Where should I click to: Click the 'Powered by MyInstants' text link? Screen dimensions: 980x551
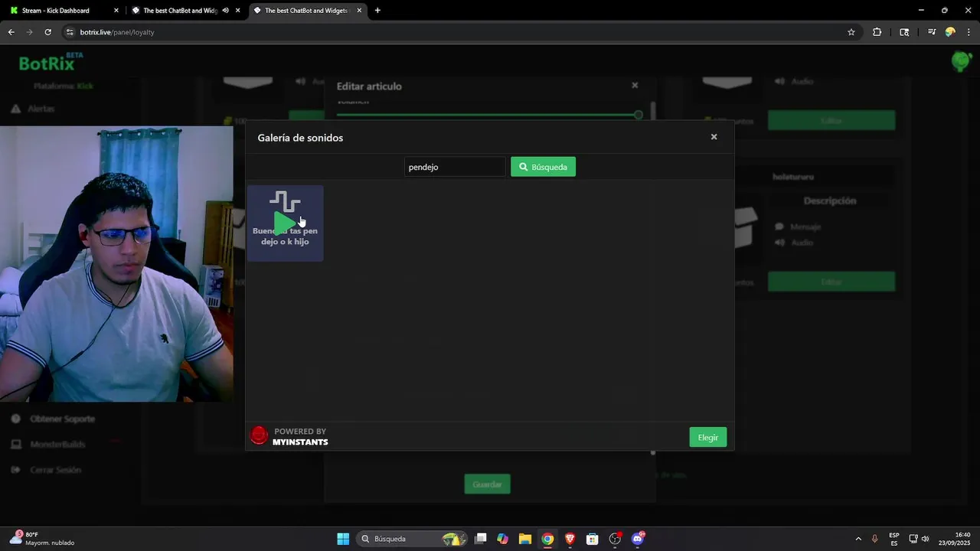300,437
